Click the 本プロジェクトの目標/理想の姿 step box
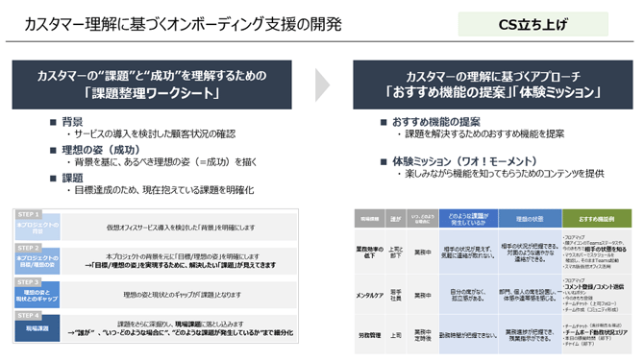 tap(37, 261)
